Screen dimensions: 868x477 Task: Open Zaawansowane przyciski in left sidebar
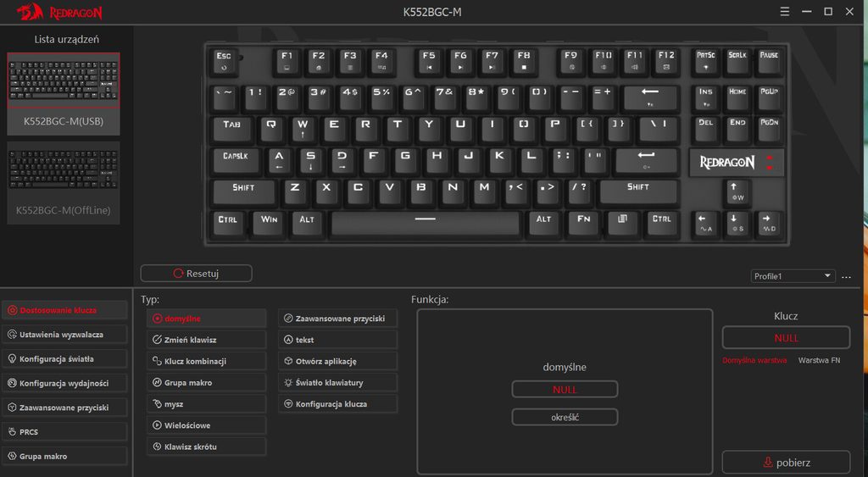point(64,408)
